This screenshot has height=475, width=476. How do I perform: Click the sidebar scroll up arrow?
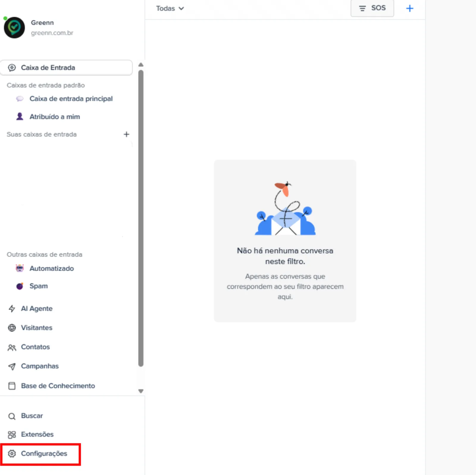(x=141, y=65)
